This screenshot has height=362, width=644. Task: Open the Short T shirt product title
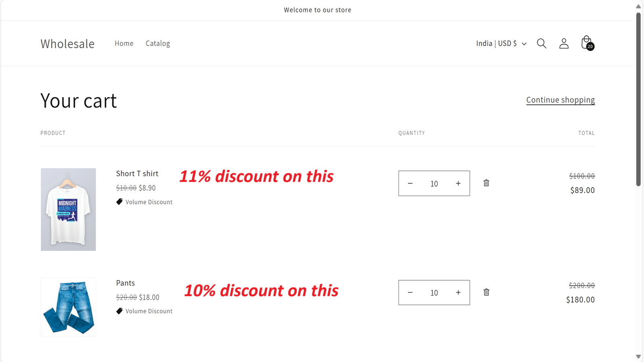[137, 173]
